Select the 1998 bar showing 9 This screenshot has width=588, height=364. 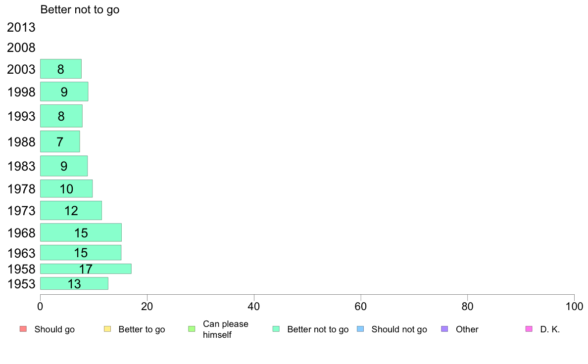[x=64, y=91]
